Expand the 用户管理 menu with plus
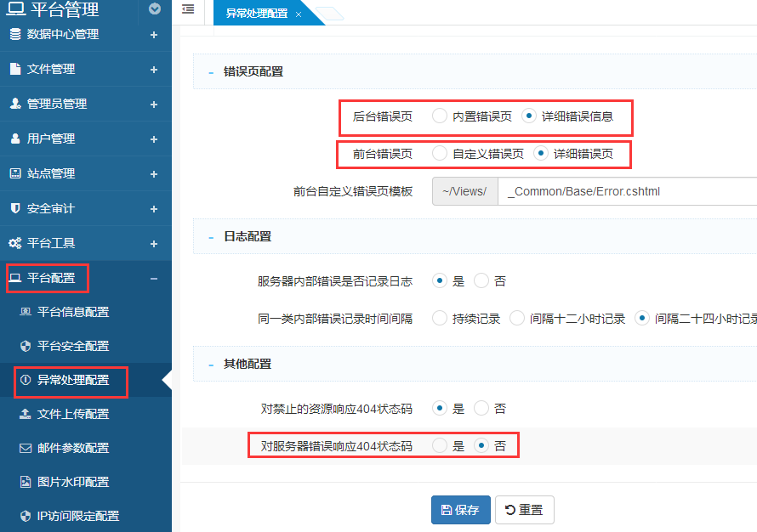Image resolution: width=757 pixels, height=532 pixels. click(154, 139)
